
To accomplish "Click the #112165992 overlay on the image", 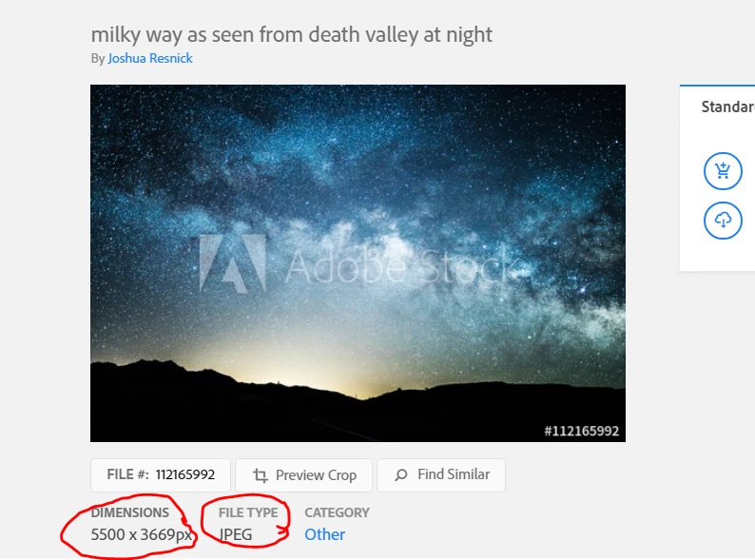I will click(x=581, y=431).
